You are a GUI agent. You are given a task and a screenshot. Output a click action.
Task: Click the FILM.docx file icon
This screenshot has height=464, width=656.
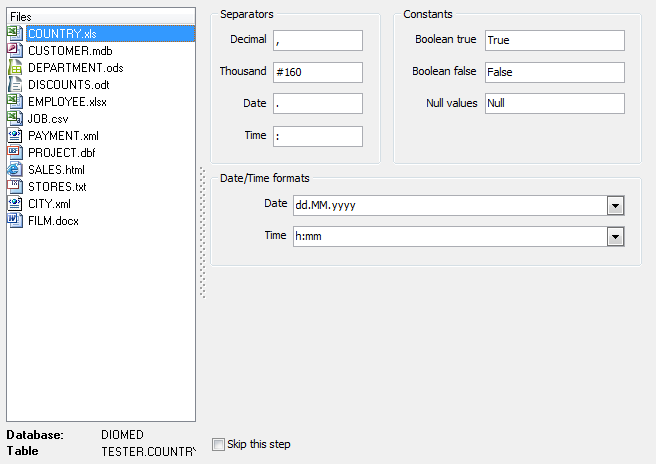tap(15, 220)
